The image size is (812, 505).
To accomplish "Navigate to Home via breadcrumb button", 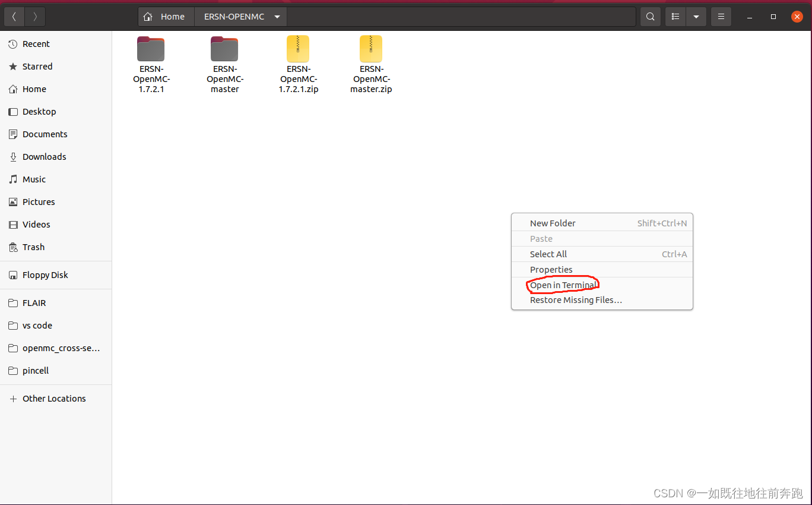I will [x=166, y=16].
